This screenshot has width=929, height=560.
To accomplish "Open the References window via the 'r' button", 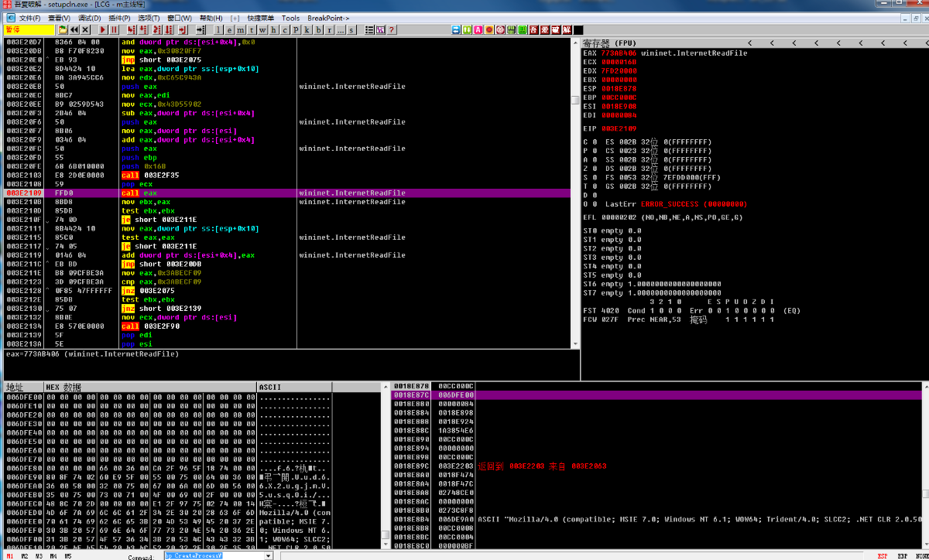I will (x=330, y=29).
